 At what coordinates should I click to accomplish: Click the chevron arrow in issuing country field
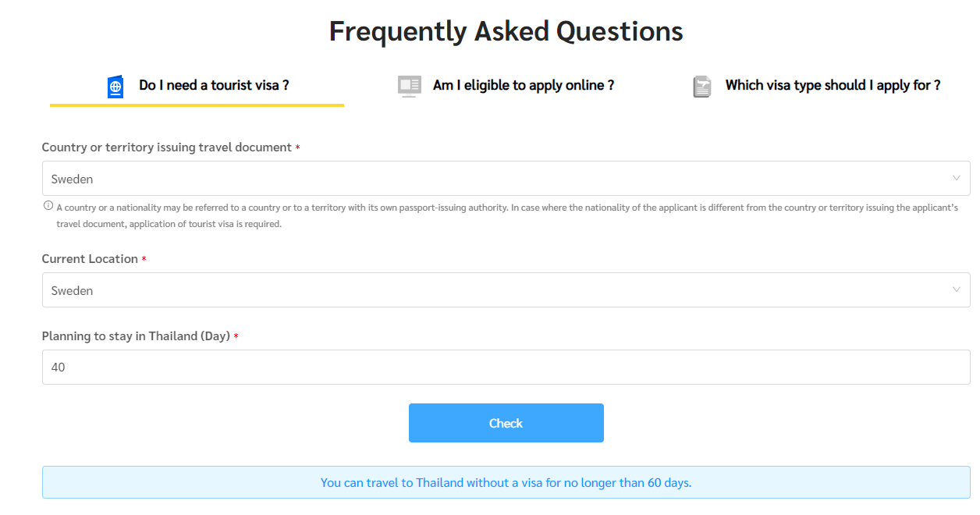coord(957,178)
